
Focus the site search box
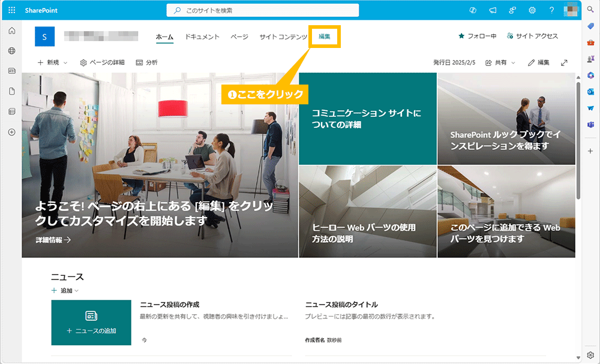pos(263,10)
